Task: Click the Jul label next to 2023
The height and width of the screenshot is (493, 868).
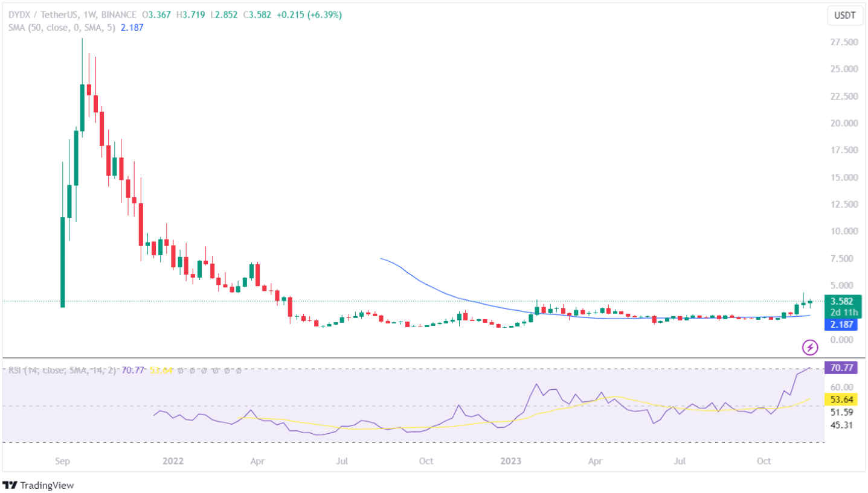Action: tap(680, 462)
